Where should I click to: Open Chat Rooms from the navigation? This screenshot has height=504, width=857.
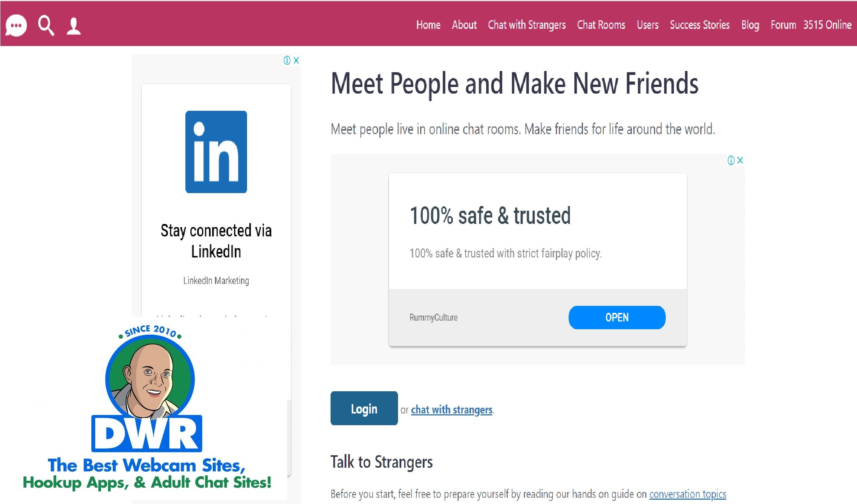coord(601,25)
